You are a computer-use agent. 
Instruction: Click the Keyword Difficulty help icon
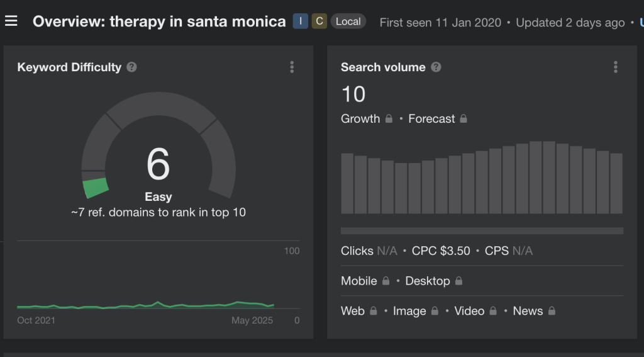tap(131, 67)
